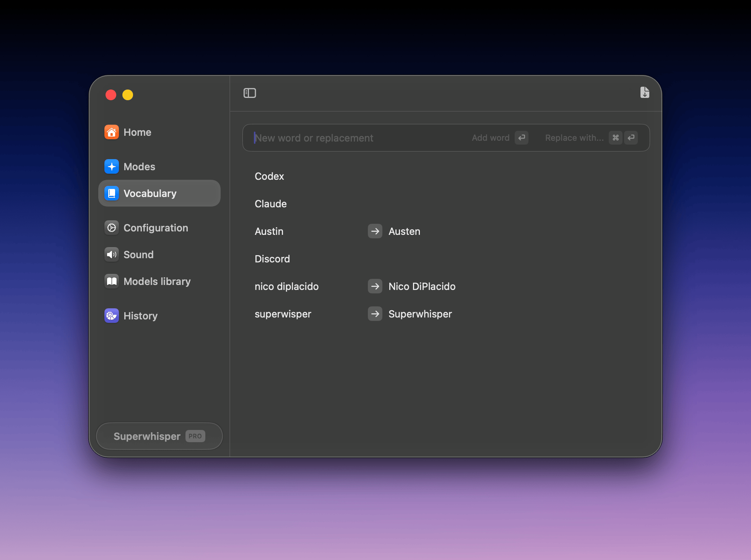
Task: Click the arrow icon next to superwisper
Action: pos(375,314)
